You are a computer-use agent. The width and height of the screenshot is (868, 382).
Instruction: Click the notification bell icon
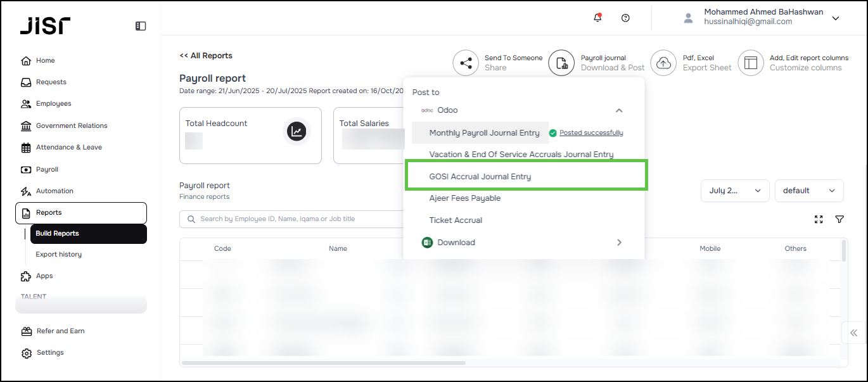click(597, 18)
